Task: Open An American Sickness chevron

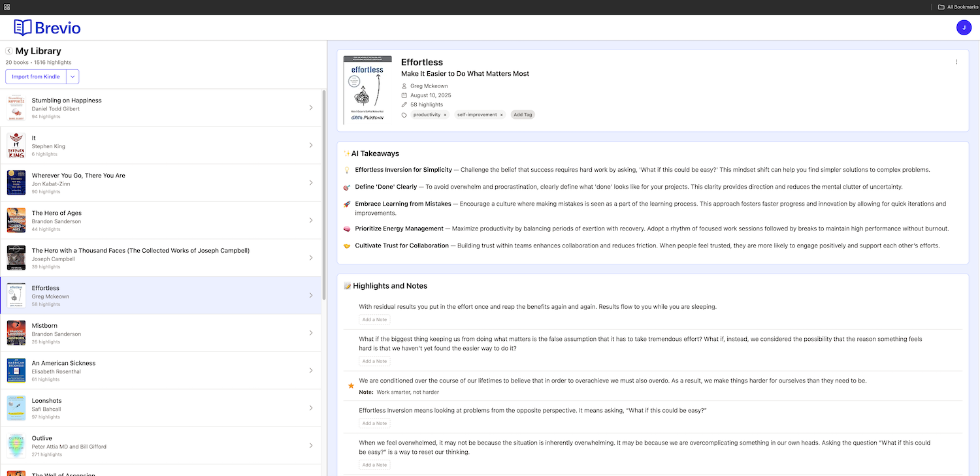Action: [x=311, y=371]
